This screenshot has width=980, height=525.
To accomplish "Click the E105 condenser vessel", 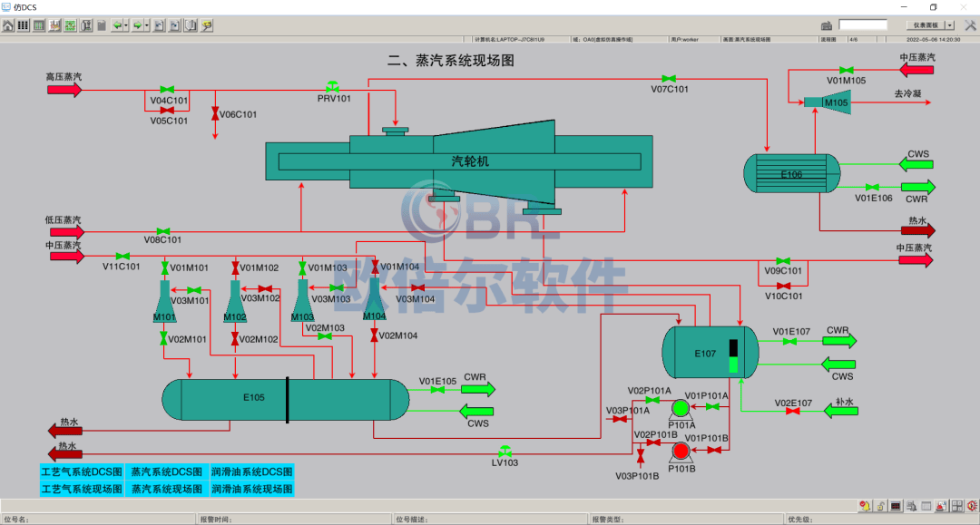I will [286, 400].
